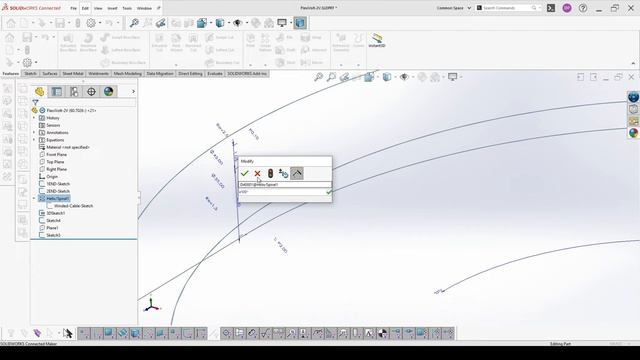The height and width of the screenshot is (360, 640).
Task: Click the Instant3D ribbon button
Action: 377,40
